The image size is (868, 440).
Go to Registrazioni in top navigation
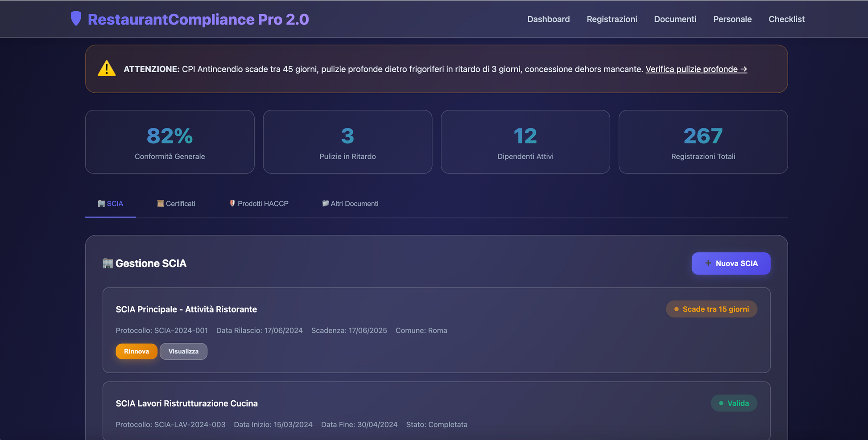coord(612,19)
